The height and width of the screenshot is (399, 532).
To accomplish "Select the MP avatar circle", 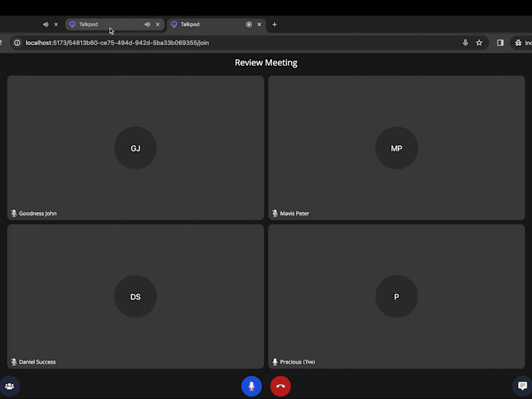I will 396,148.
